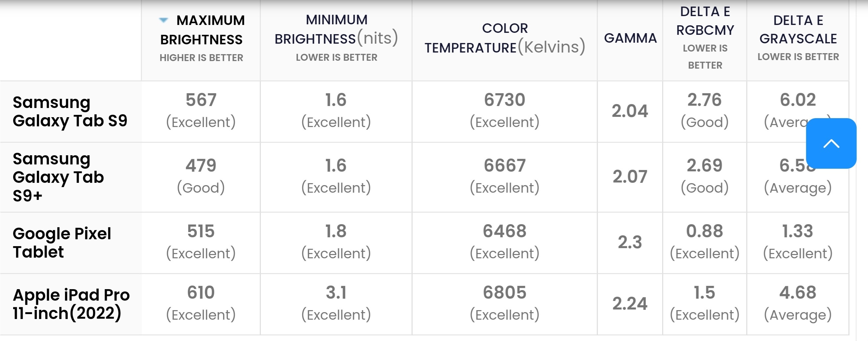Click the 6468 color temperature cell
868x341 pixels.
504,243
